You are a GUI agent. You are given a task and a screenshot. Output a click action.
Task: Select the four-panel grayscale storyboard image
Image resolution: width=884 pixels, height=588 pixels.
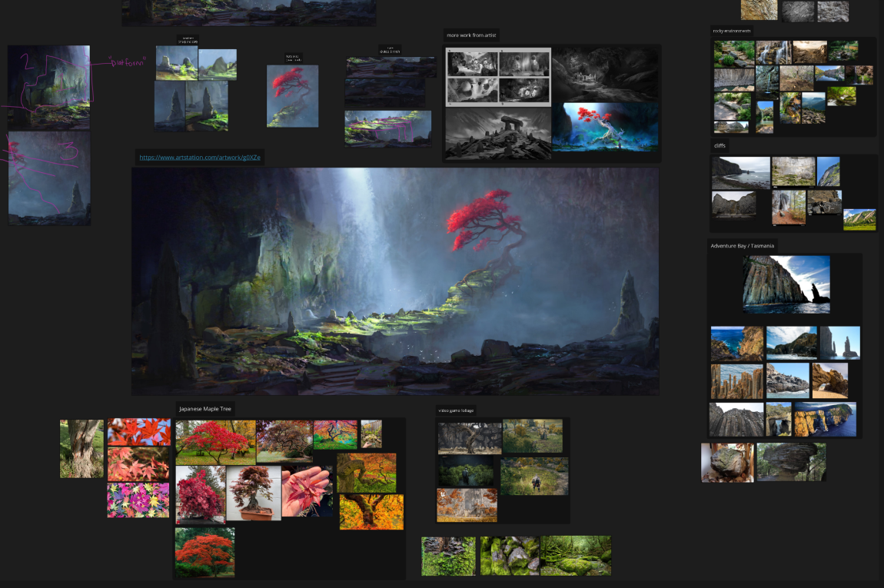coord(498,77)
